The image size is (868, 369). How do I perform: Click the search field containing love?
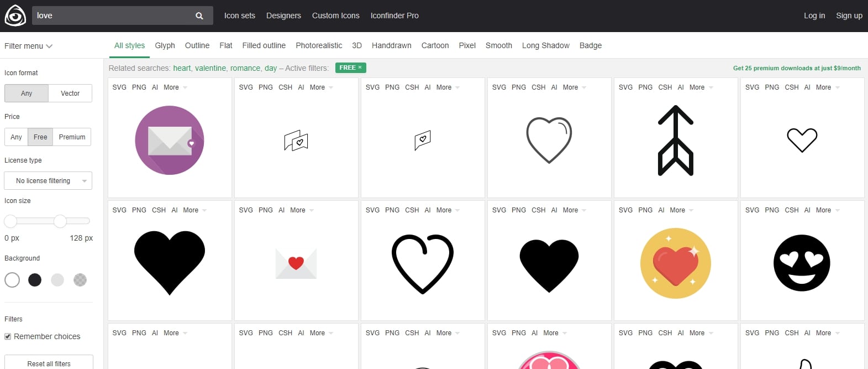tap(111, 15)
